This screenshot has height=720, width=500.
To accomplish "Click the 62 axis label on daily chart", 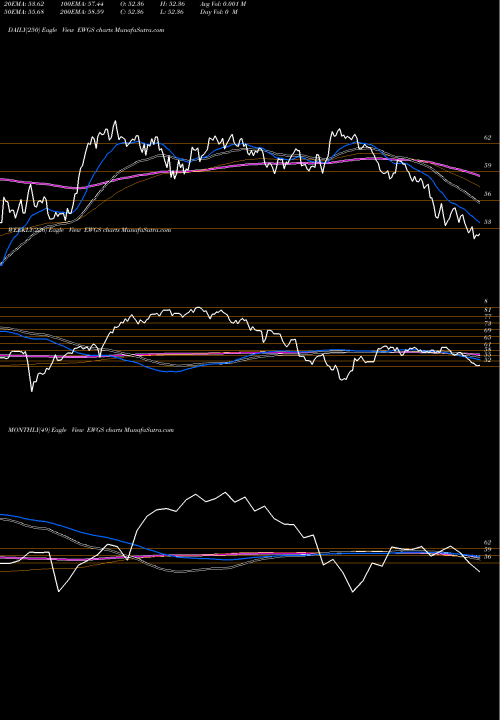I will (488, 138).
